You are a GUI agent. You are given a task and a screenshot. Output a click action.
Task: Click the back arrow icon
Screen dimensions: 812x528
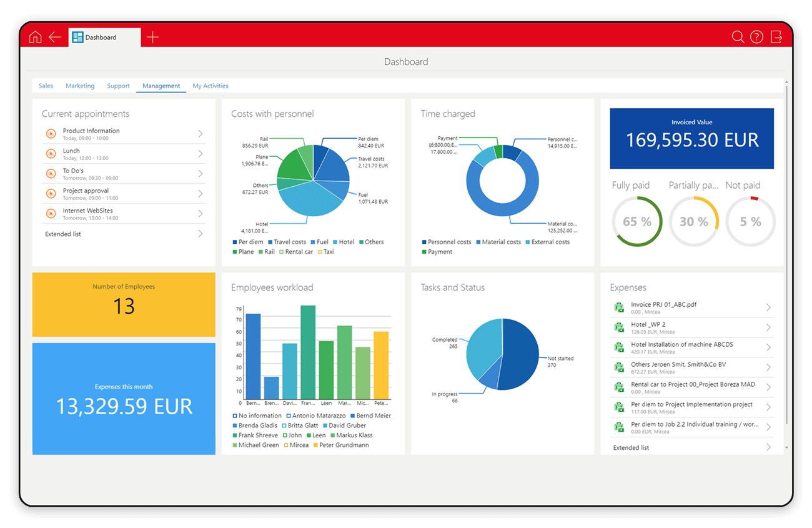[x=55, y=37]
